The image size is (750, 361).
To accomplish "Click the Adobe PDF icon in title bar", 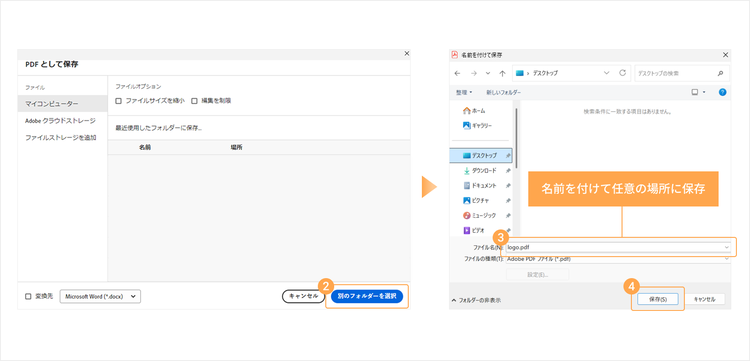I will [x=455, y=55].
